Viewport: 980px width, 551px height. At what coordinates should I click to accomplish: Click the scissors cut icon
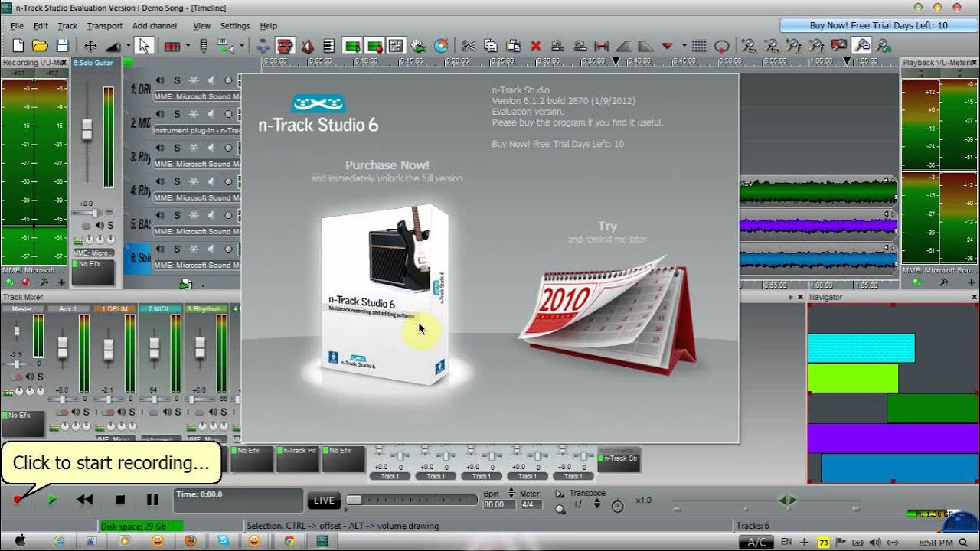[469, 46]
